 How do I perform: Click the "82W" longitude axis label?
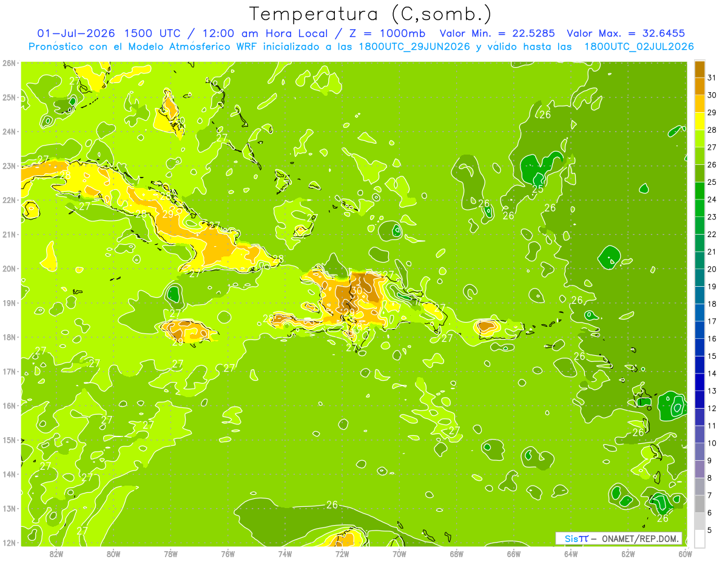click(x=56, y=554)
